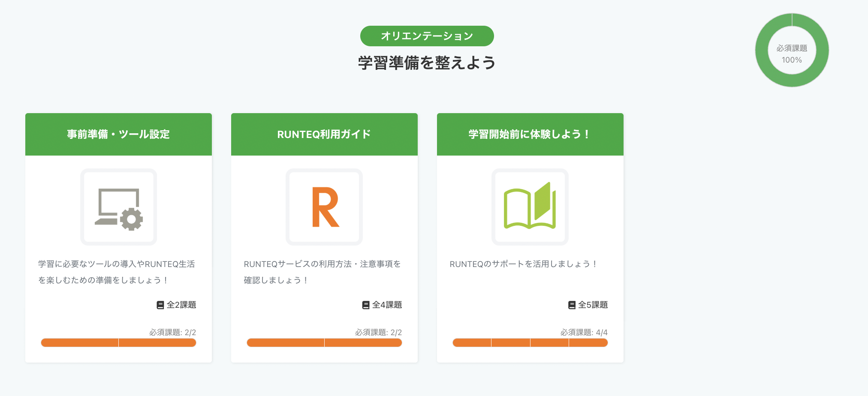Viewport: 868px width, 396px height.
Task: Click book icon beside 全4課題
Action: (366, 305)
